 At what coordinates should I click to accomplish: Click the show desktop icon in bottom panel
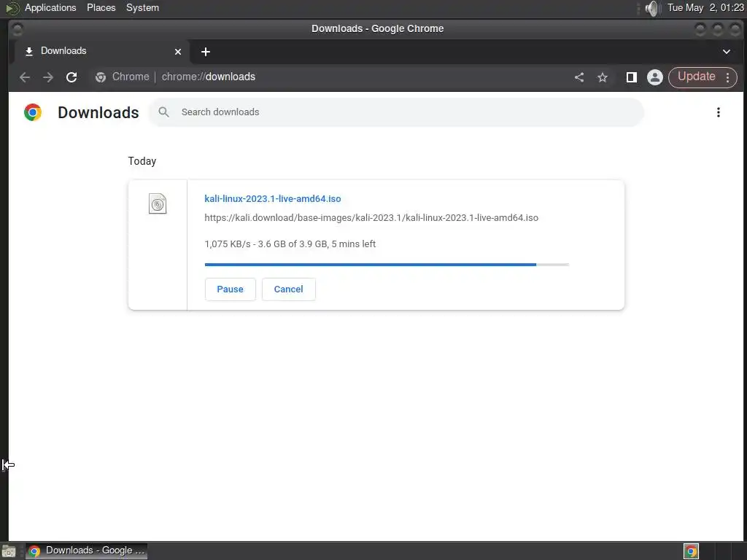9,551
